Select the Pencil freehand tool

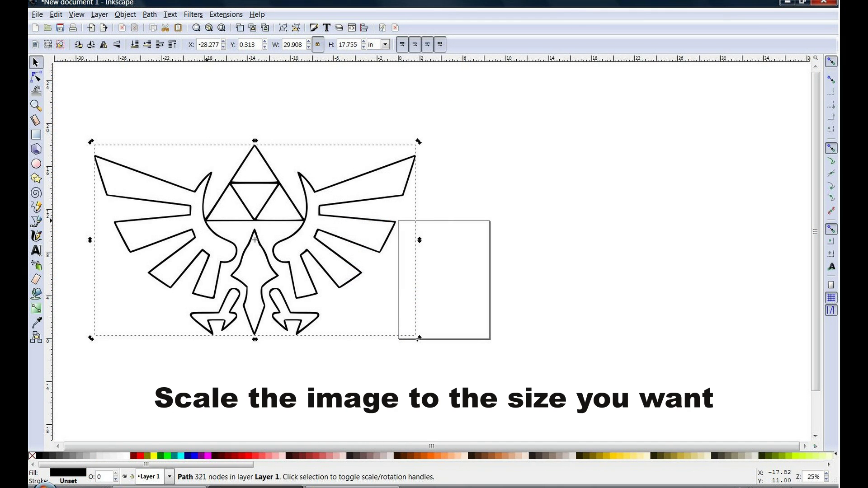[36, 206]
